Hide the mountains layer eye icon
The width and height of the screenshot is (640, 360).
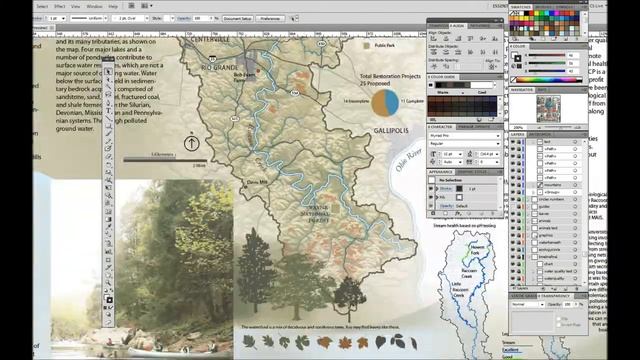[512, 185]
